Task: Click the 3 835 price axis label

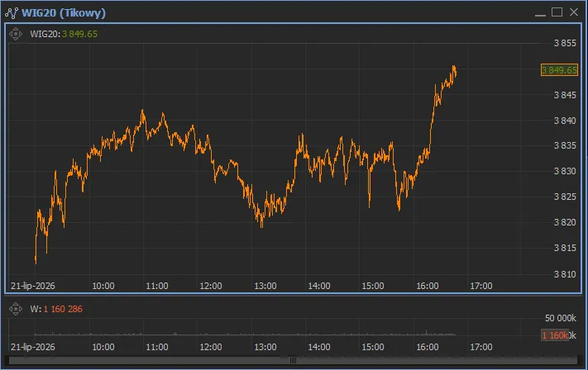Action: click(x=565, y=145)
